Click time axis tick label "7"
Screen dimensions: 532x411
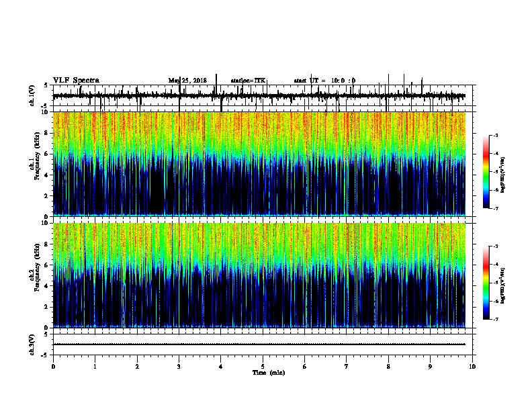point(347,367)
